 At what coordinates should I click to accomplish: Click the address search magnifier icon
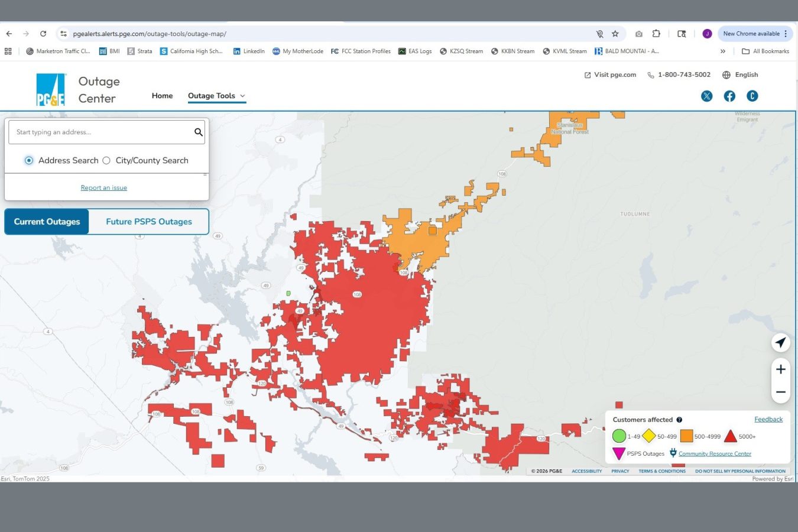[199, 132]
